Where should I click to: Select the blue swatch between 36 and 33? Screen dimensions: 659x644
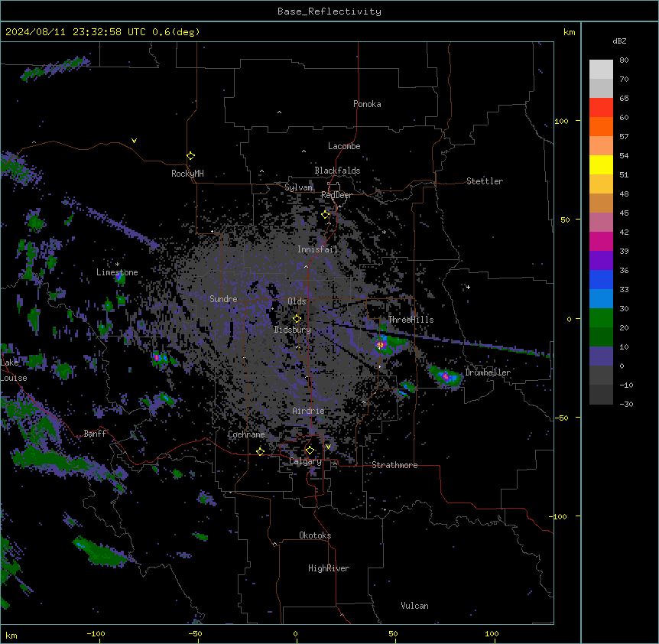click(601, 279)
